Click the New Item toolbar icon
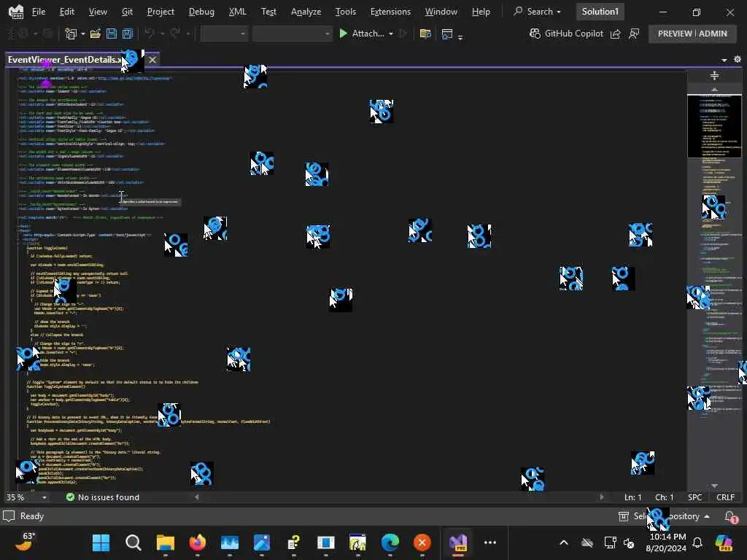 (71, 34)
